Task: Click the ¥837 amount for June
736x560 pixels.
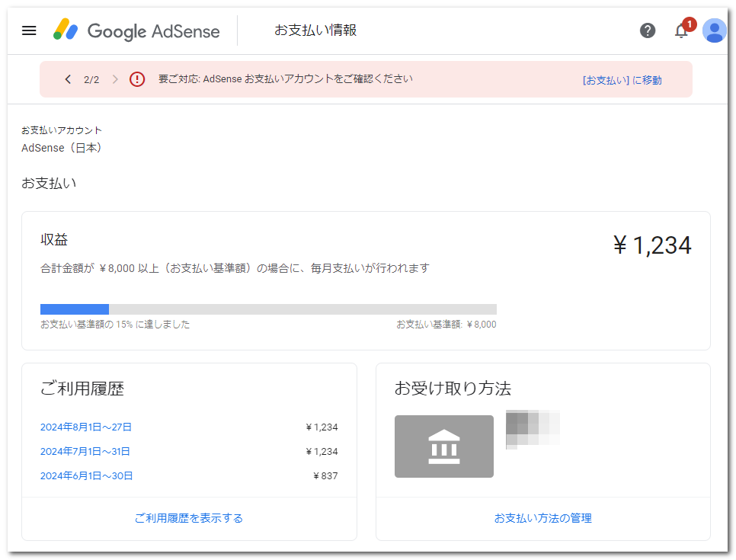Action: (x=325, y=476)
